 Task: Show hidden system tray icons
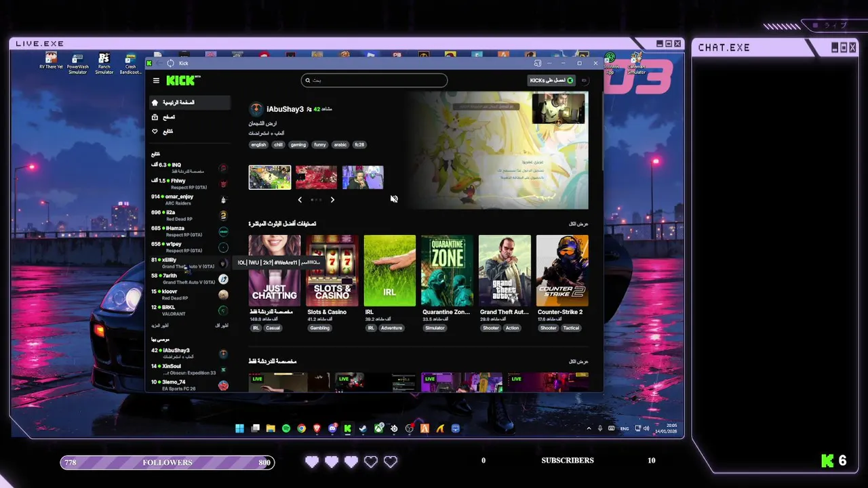click(x=589, y=428)
